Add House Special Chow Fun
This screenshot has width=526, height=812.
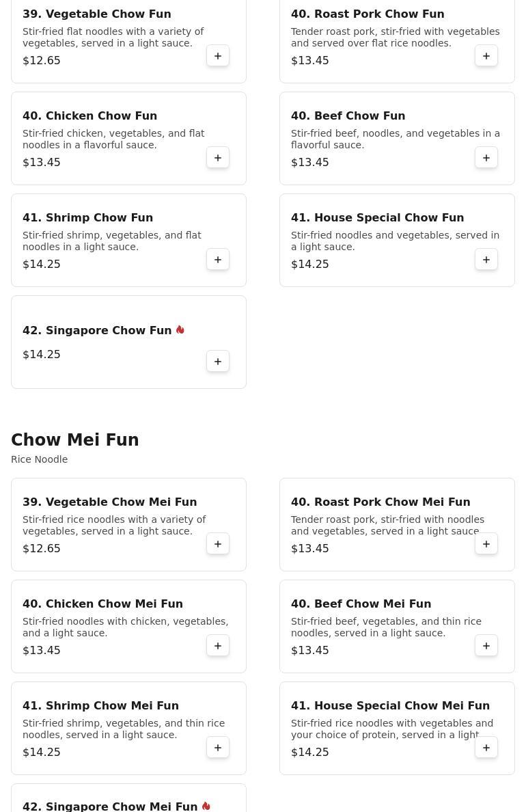tap(486, 260)
